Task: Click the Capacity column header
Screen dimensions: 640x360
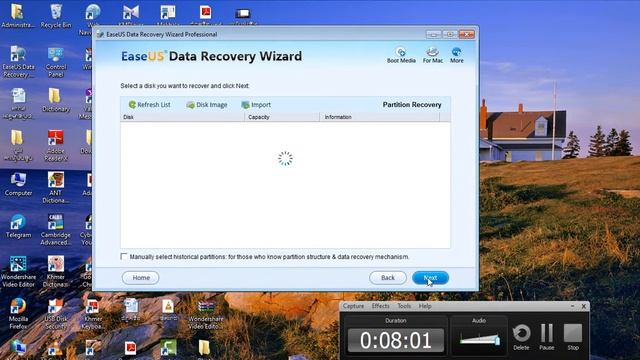Action: (282, 117)
